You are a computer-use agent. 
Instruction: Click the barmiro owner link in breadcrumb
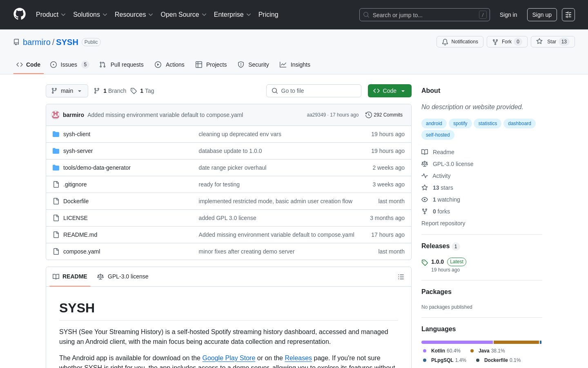click(x=37, y=42)
